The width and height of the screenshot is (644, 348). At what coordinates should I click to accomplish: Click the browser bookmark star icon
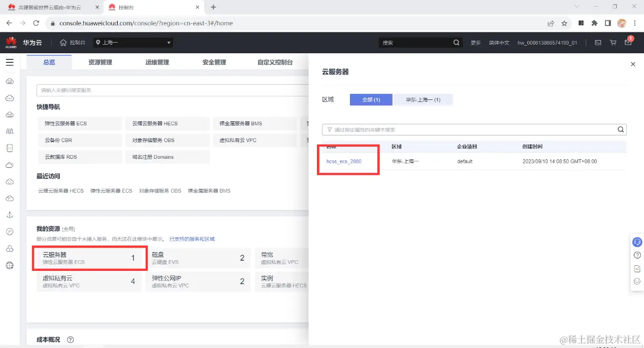pyautogui.click(x=564, y=23)
